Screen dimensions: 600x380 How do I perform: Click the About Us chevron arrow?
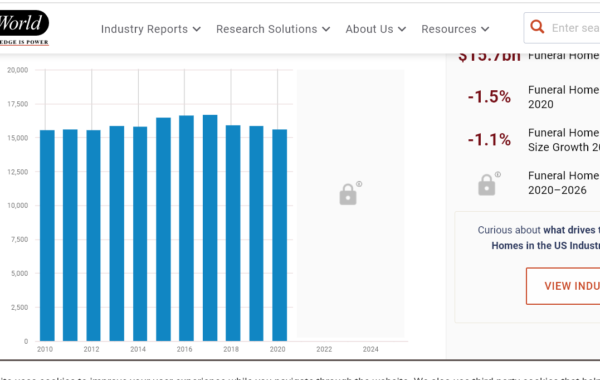pos(402,29)
